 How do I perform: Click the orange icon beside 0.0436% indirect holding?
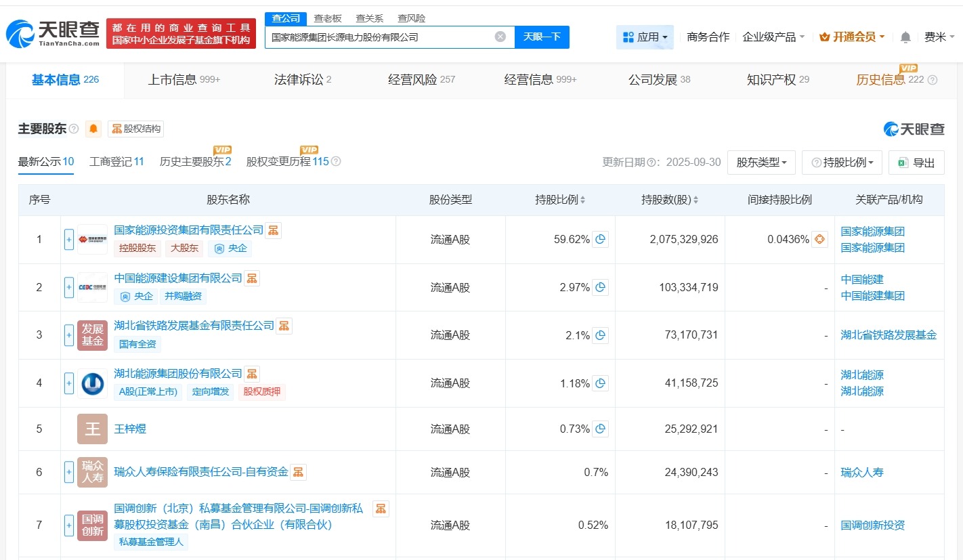(819, 239)
